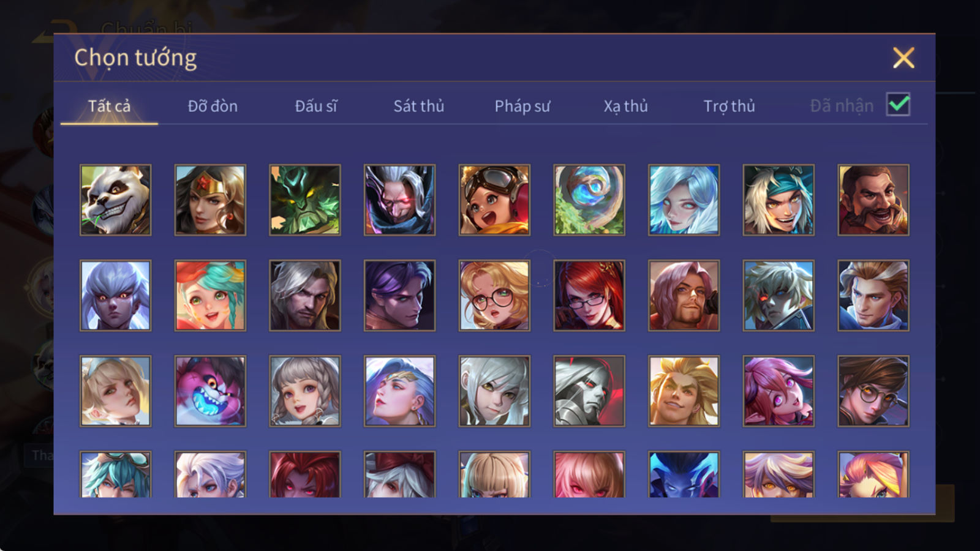980x551 pixels.
Task: Close the Chọn tướng dialog
Action: 903,58
